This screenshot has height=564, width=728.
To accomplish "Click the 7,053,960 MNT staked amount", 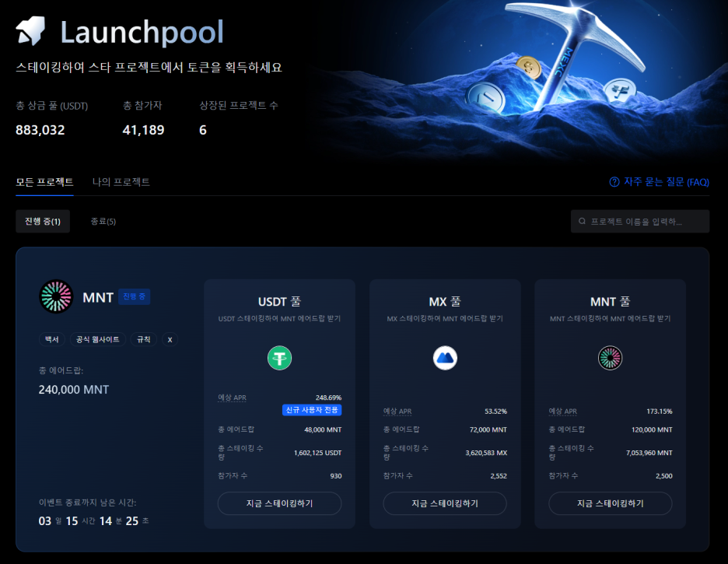I will click(649, 453).
